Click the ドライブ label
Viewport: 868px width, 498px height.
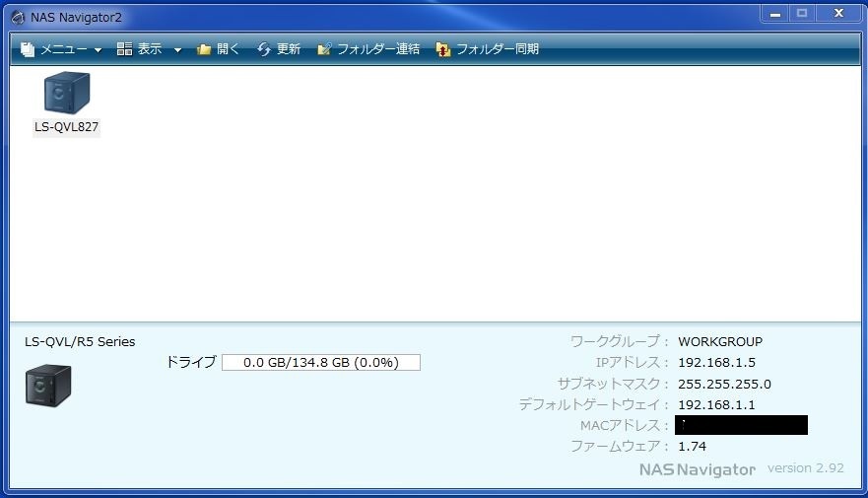[x=191, y=362]
